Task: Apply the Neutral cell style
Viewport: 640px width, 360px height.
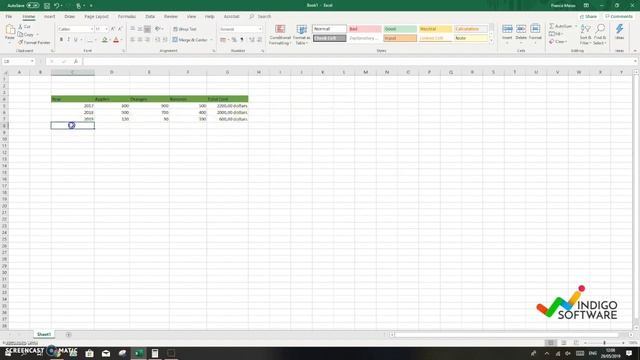Action: tap(436, 29)
